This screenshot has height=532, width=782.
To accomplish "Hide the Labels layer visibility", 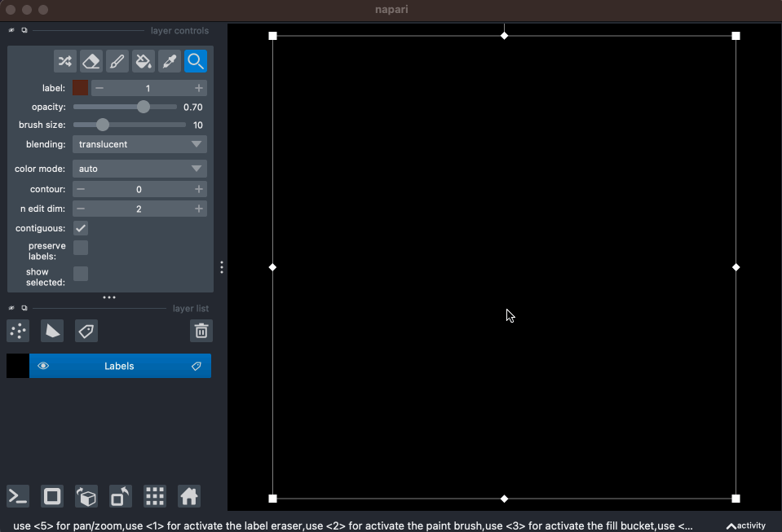I will click(42, 366).
